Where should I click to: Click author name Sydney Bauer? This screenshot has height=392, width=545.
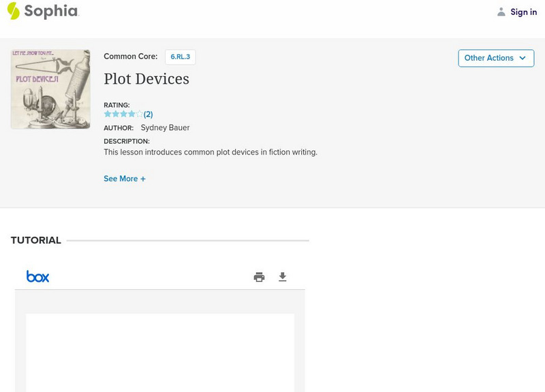pyautogui.click(x=165, y=128)
